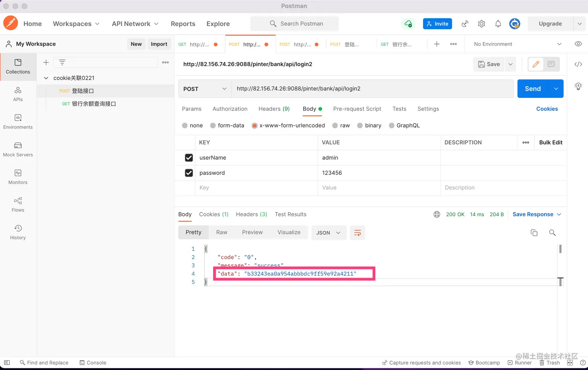Invite a team member
Image resolution: width=588 pixels, height=370 pixels.
click(437, 24)
